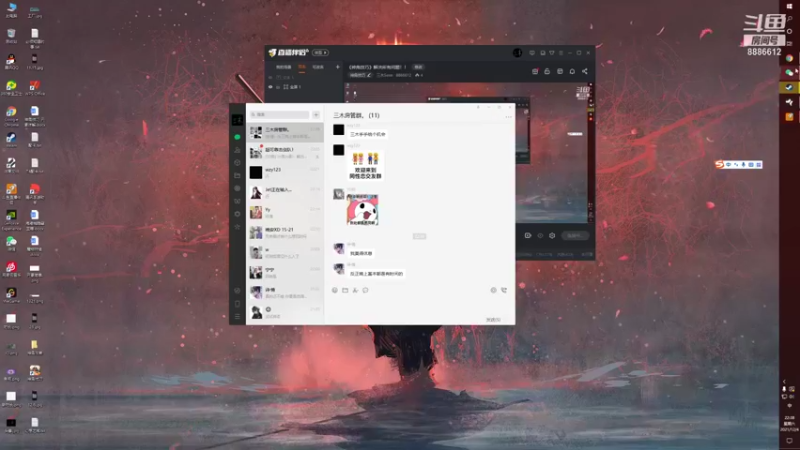Click the round icon left of the call icon
The height and width of the screenshot is (450, 800).
coord(493,290)
